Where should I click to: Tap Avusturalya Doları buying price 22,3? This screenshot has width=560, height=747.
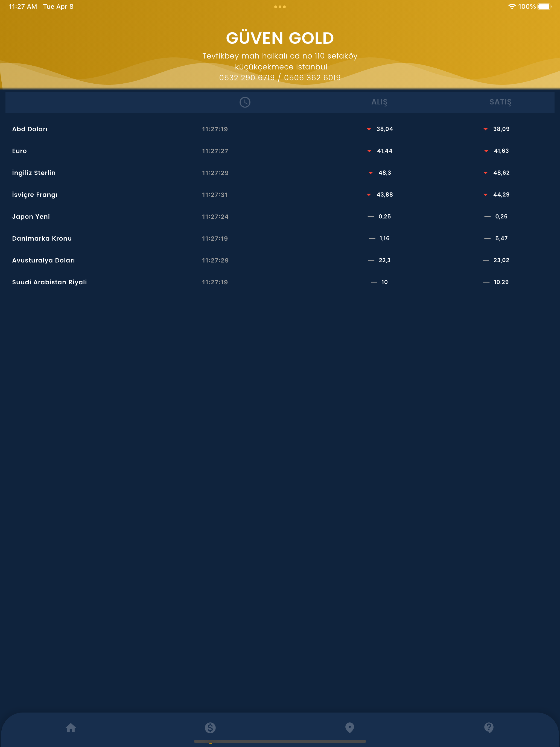(385, 260)
